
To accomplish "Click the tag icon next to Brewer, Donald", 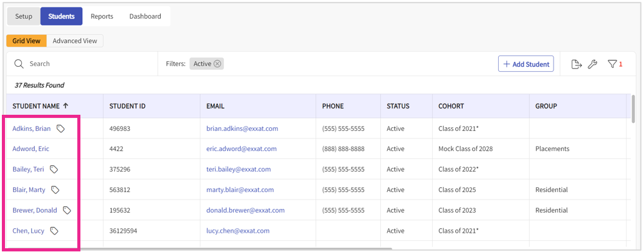I will [x=67, y=210].
